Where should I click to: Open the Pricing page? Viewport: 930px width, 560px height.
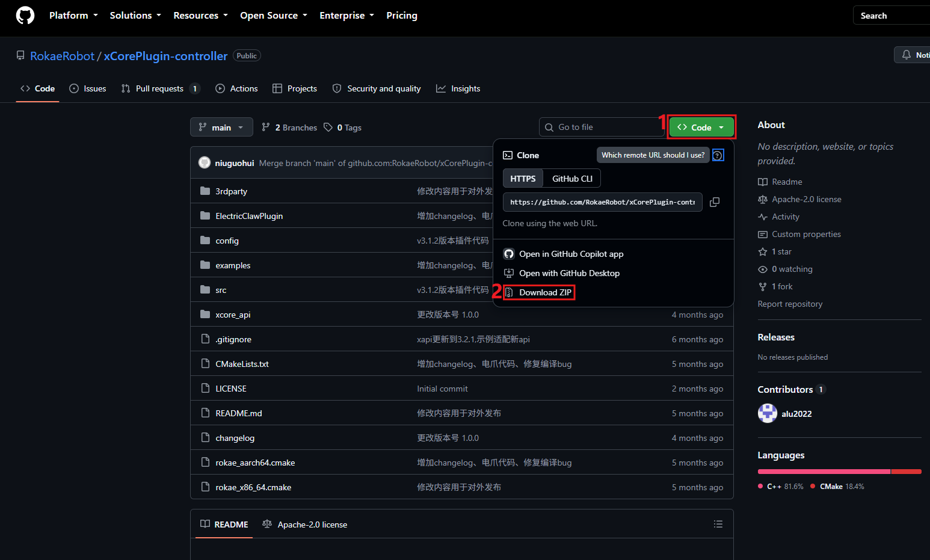pyautogui.click(x=402, y=16)
